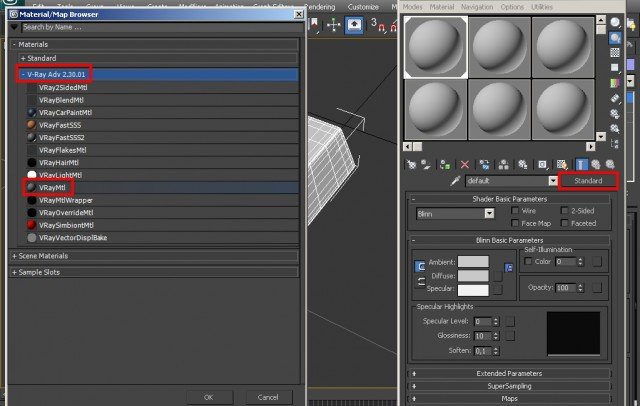This screenshot has width=640, height=406.
Task: Click OK button in Material/Map Browser
Action: pyautogui.click(x=209, y=397)
